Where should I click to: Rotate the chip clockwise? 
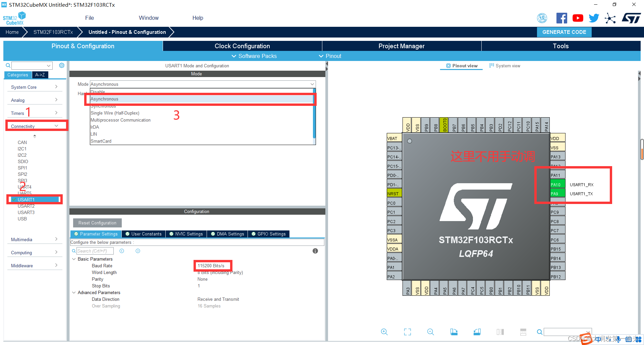[454, 332]
